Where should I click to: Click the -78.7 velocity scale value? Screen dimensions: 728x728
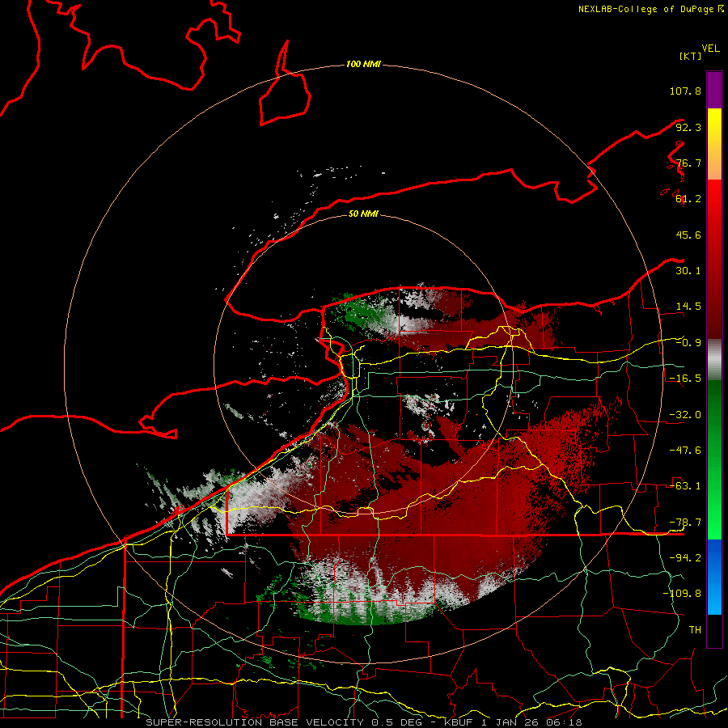pos(685,523)
